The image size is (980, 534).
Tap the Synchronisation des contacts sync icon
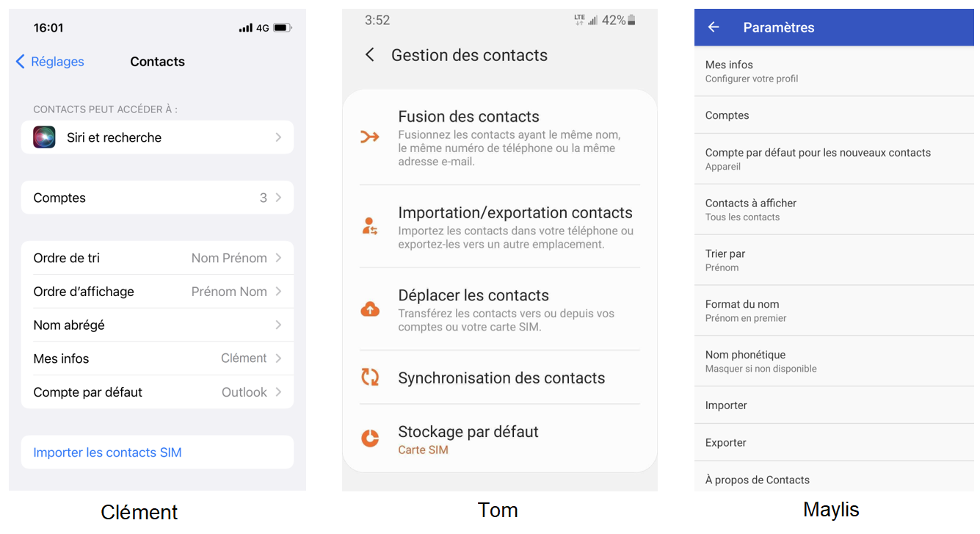[370, 378]
